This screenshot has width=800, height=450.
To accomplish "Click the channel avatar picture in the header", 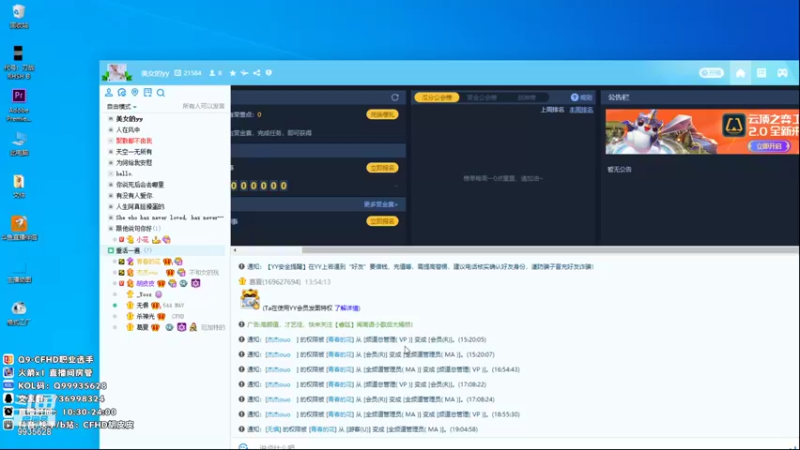I will (x=117, y=73).
